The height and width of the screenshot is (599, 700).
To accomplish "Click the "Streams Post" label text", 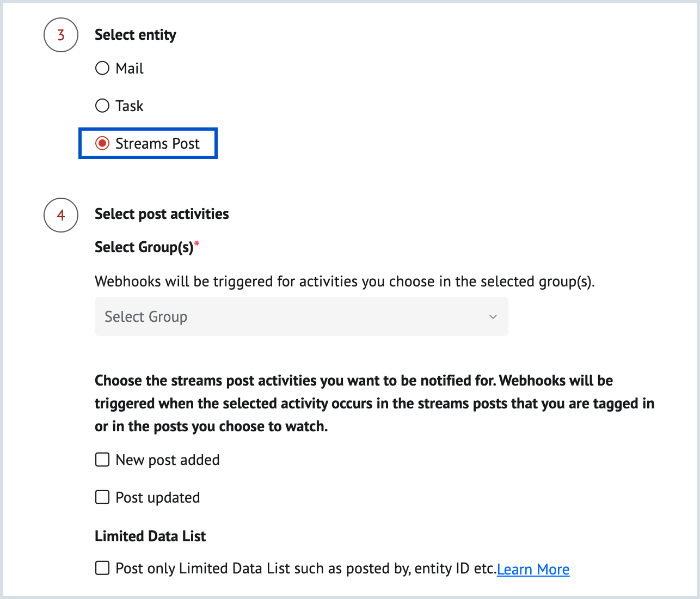I will click(157, 144).
